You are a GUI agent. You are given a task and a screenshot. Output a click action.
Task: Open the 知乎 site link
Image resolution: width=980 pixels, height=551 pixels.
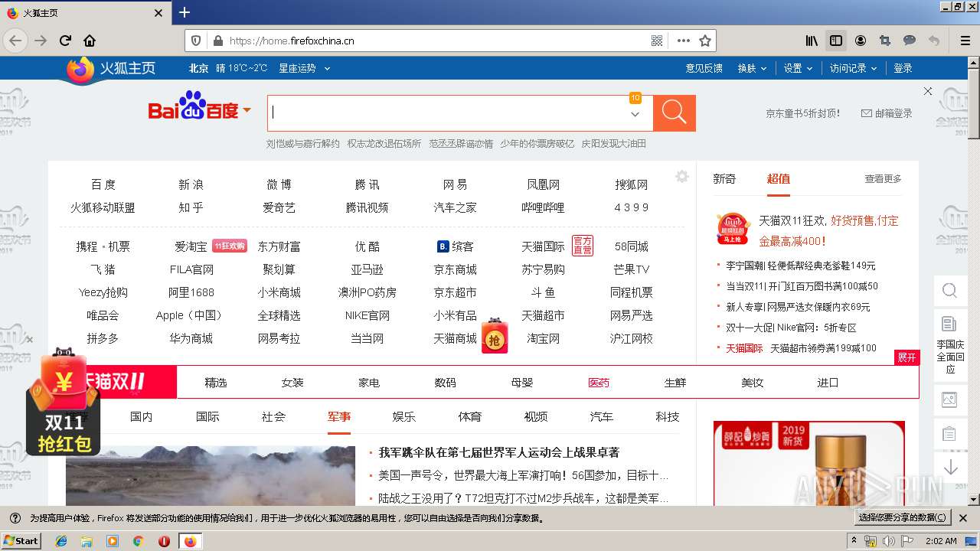pos(191,207)
